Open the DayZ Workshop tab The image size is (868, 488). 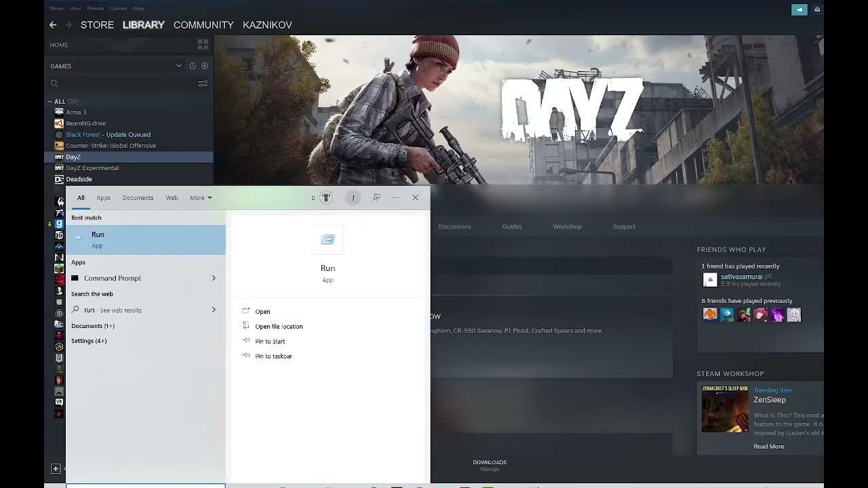click(x=567, y=226)
